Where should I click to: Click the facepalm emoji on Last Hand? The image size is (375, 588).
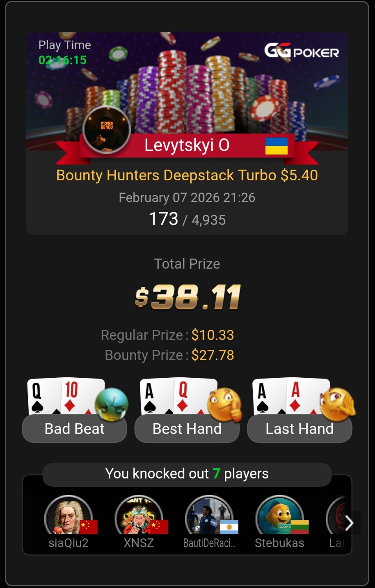point(337,405)
